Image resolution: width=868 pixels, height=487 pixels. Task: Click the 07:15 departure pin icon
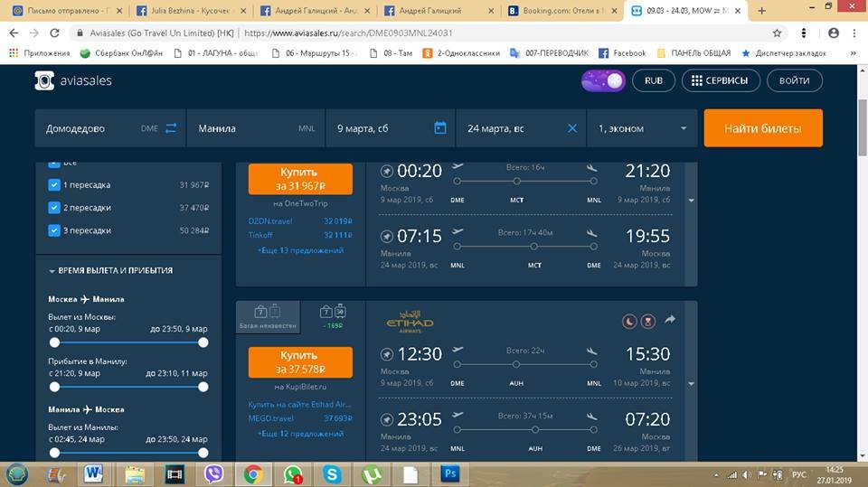387,237
